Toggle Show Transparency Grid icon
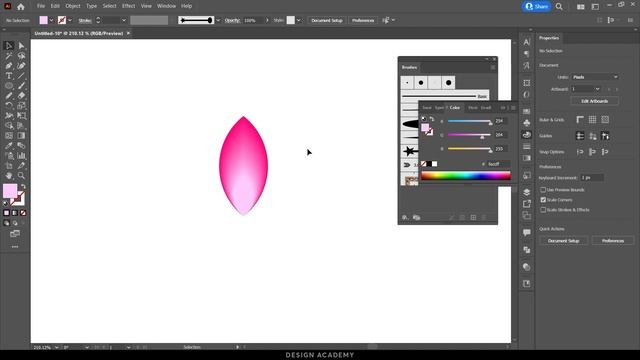This screenshot has height=360, width=640. click(605, 120)
